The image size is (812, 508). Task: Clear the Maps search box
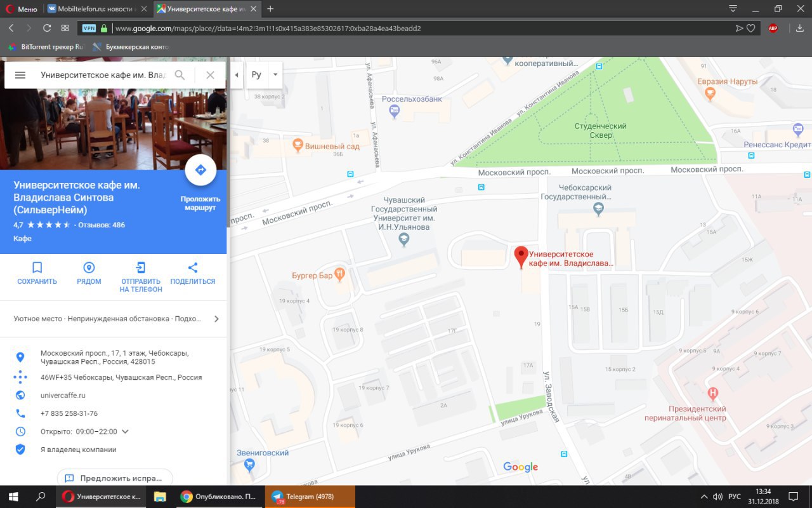211,75
